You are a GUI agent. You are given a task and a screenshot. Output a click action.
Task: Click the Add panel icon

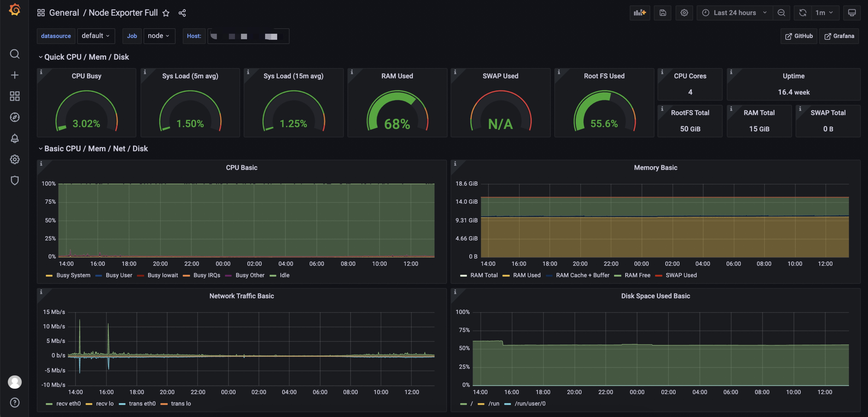(640, 13)
